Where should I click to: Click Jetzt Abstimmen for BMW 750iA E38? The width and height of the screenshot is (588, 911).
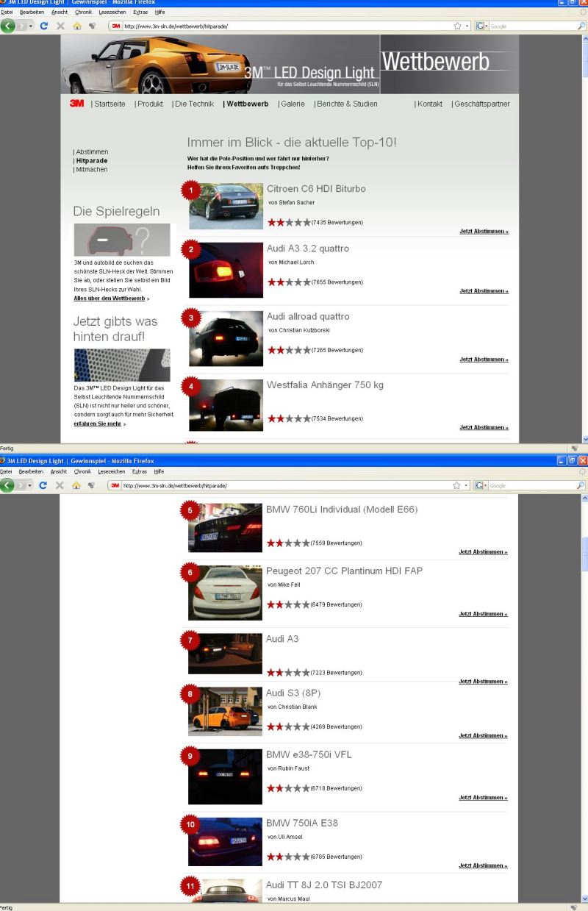[484, 865]
